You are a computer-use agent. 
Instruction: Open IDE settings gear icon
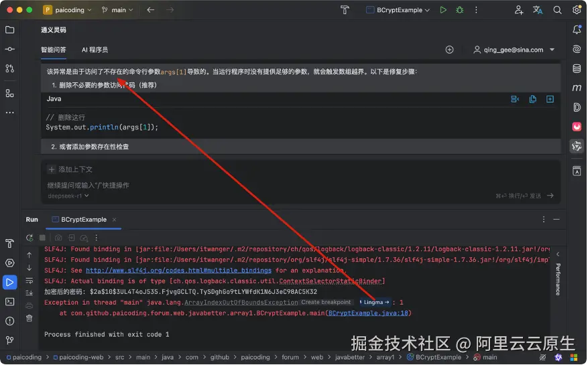[577, 10]
